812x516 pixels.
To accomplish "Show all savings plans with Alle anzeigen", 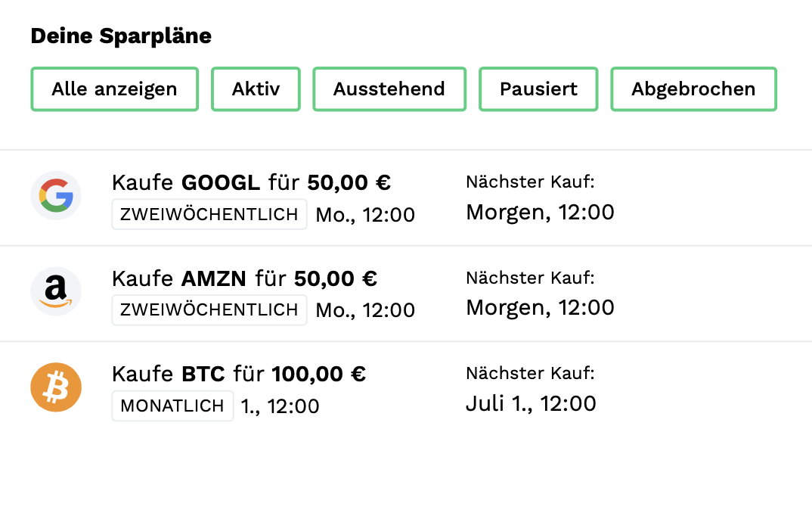I will (x=114, y=89).
